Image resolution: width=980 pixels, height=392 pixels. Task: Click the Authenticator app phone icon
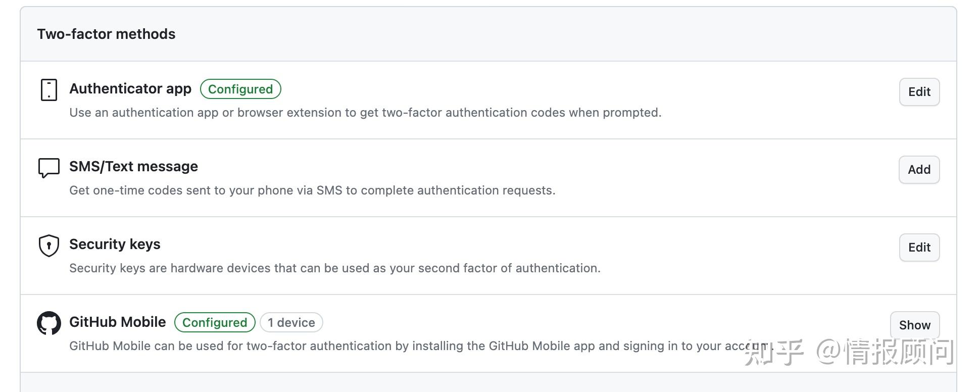tap(49, 90)
